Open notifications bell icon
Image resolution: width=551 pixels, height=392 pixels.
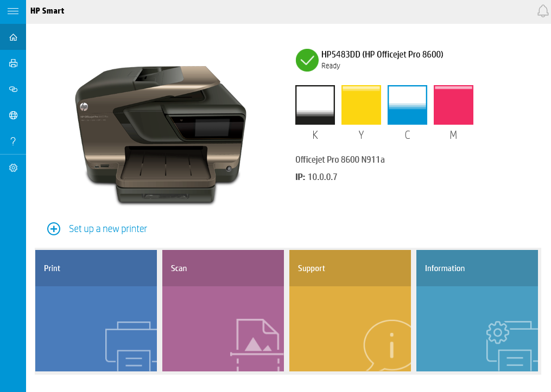(x=543, y=11)
